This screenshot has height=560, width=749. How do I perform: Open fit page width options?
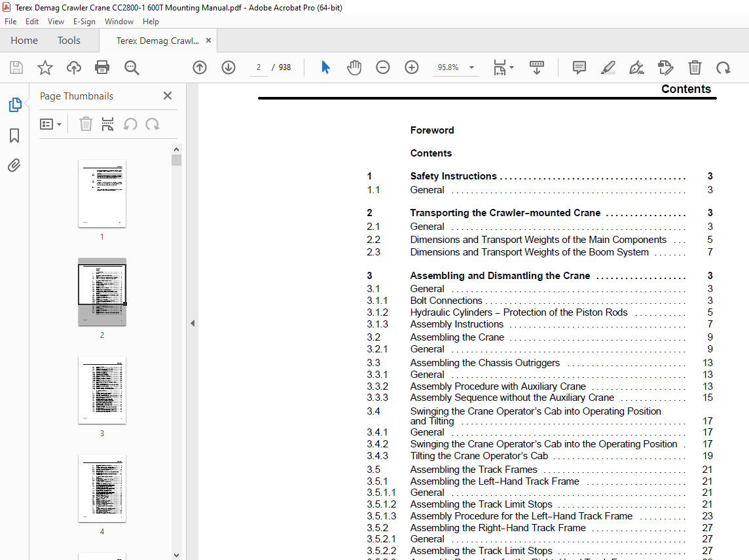503,67
